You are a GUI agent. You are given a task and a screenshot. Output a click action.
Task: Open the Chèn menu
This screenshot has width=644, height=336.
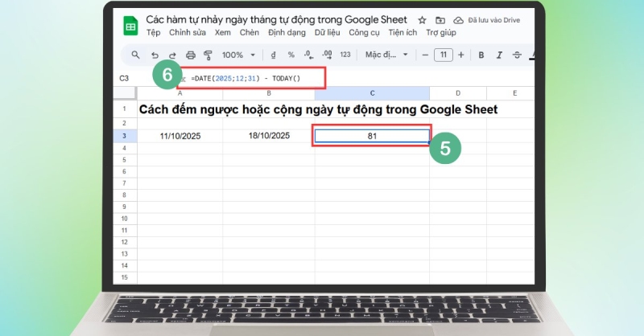(x=250, y=33)
